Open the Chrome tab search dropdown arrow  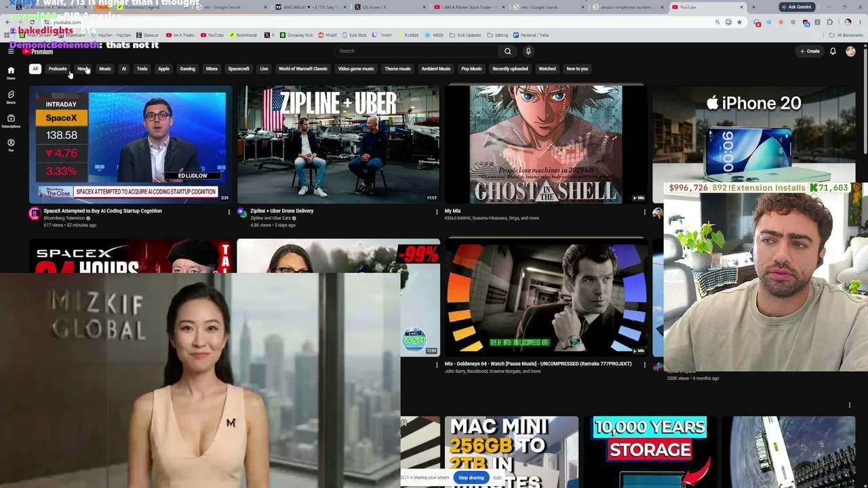tap(7, 7)
